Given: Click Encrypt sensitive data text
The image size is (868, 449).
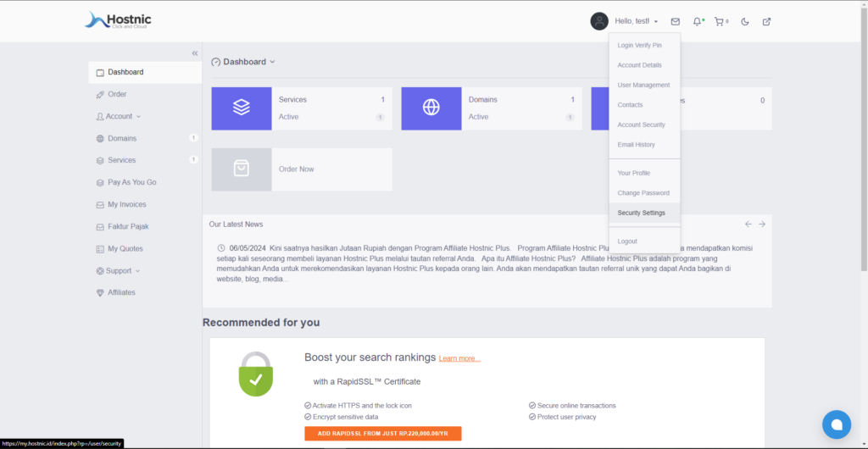Looking at the screenshot, I should [346, 417].
